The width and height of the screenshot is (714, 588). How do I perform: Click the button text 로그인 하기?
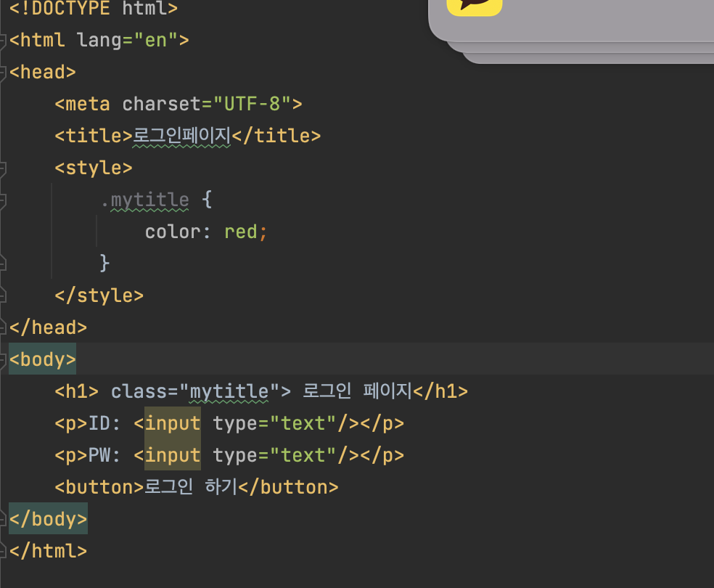coord(192,486)
